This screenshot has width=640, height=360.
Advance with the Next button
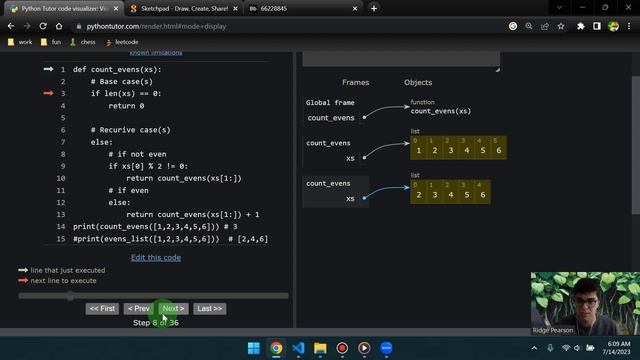click(173, 309)
